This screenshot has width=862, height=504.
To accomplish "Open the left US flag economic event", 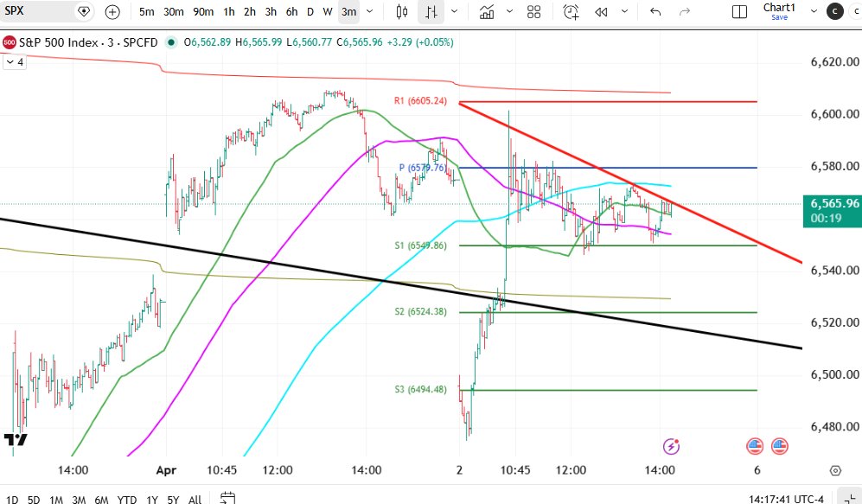I will pyautogui.click(x=755, y=446).
